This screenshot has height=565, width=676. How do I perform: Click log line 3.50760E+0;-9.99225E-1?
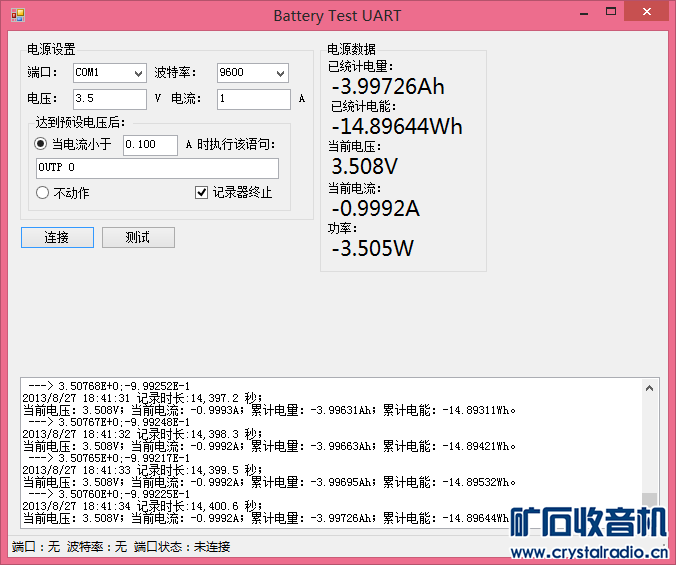point(109,494)
